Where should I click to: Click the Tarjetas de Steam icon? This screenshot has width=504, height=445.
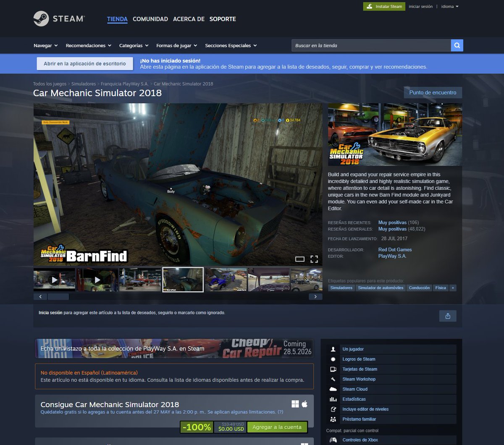point(333,369)
